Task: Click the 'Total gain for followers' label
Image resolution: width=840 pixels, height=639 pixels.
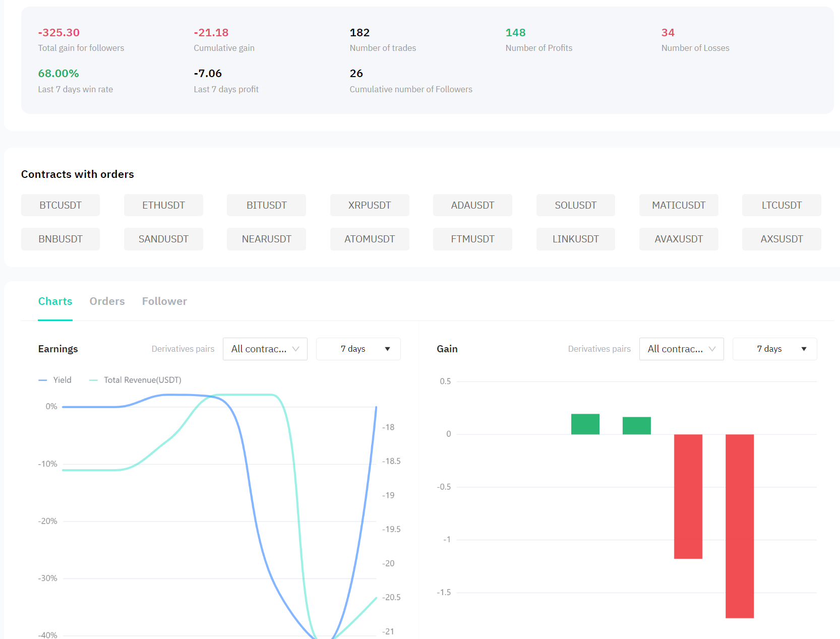Action: [81, 48]
